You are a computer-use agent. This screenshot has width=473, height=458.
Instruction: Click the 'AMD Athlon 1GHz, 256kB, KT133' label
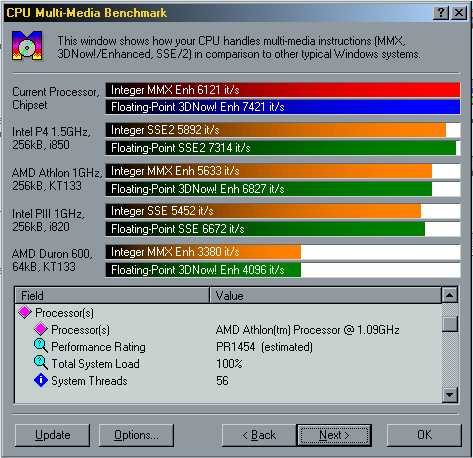[57, 179]
